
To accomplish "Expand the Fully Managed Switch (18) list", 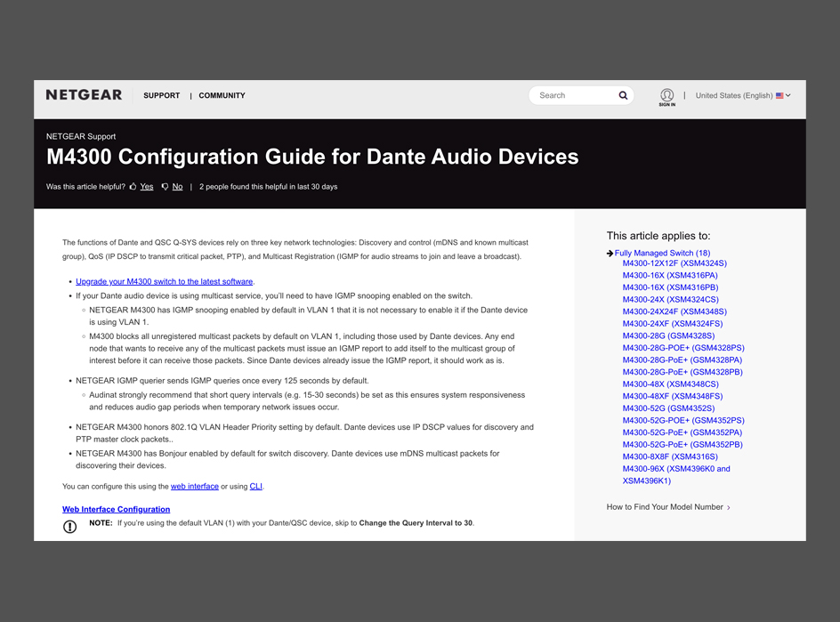I will click(x=662, y=254).
